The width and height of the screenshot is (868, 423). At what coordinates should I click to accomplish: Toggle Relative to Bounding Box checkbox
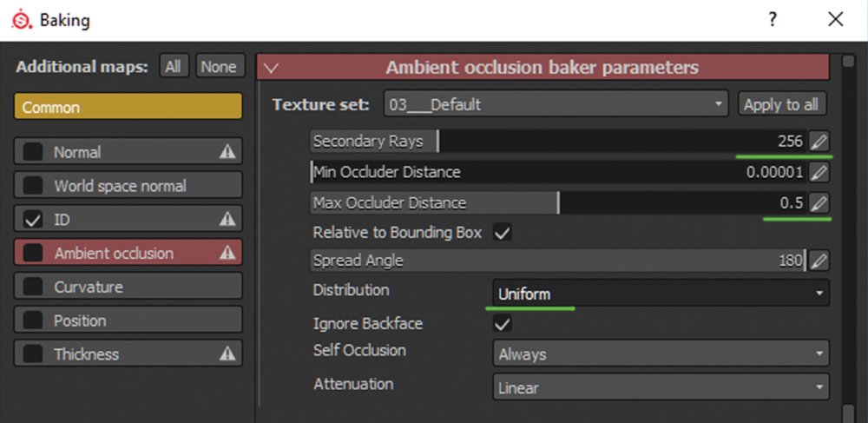tap(502, 233)
